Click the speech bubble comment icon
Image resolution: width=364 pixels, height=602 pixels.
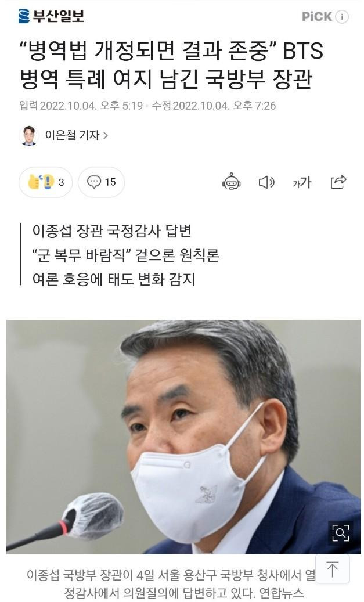tap(93, 182)
